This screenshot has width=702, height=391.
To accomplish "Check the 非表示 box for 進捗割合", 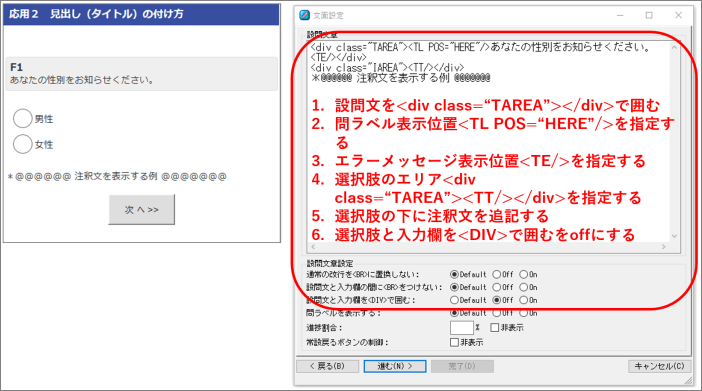I will click(494, 328).
